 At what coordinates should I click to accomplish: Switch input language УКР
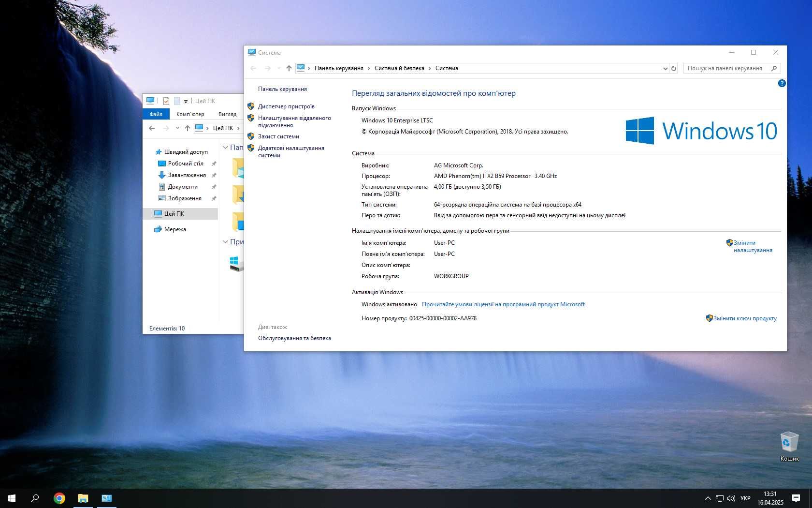coord(745,498)
